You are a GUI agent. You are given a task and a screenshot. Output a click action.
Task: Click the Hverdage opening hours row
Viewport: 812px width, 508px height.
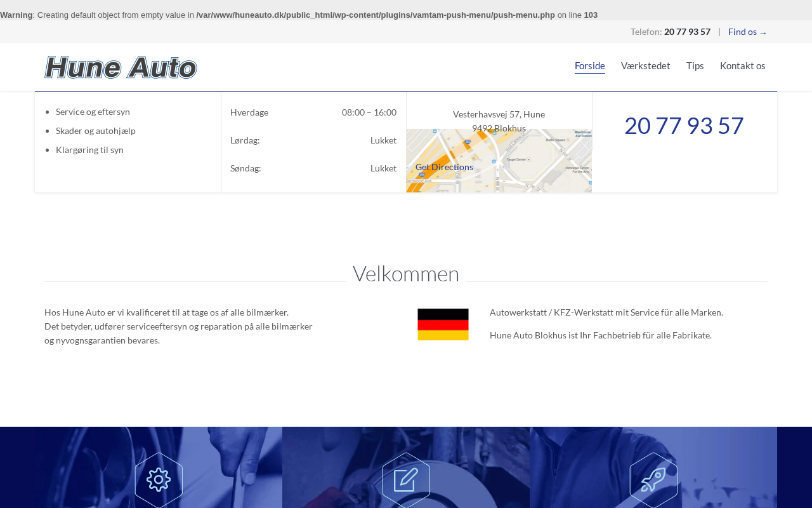pos(313,112)
